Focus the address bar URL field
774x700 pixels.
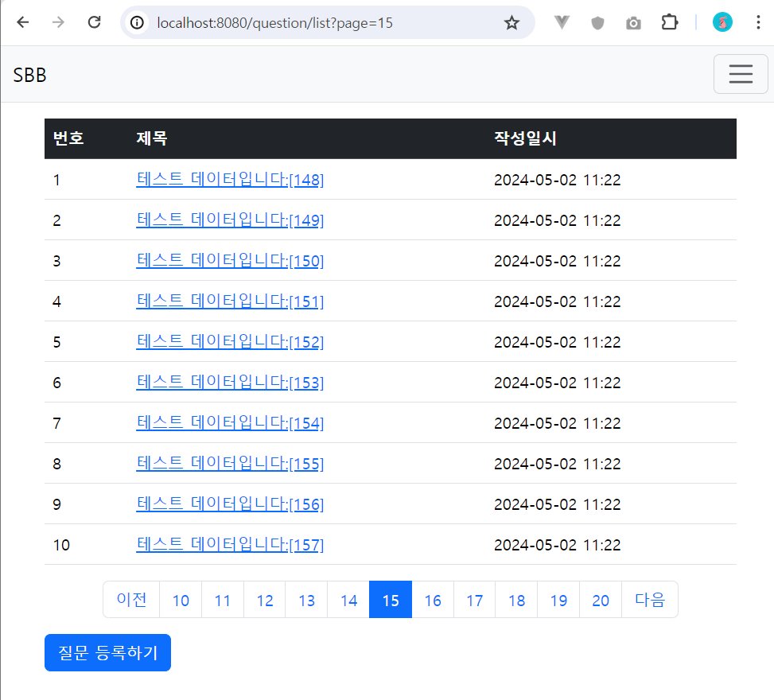point(326,23)
